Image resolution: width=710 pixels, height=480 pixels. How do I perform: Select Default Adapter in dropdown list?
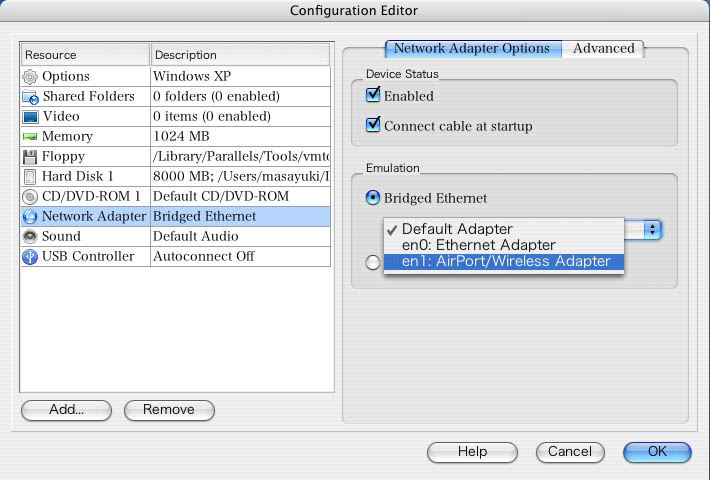457,229
